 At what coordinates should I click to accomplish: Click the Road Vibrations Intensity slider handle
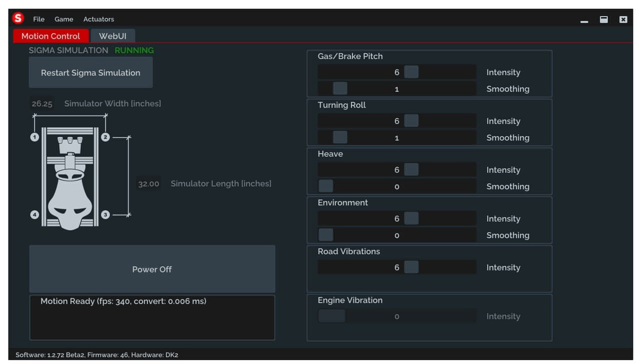click(x=411, y=267)
